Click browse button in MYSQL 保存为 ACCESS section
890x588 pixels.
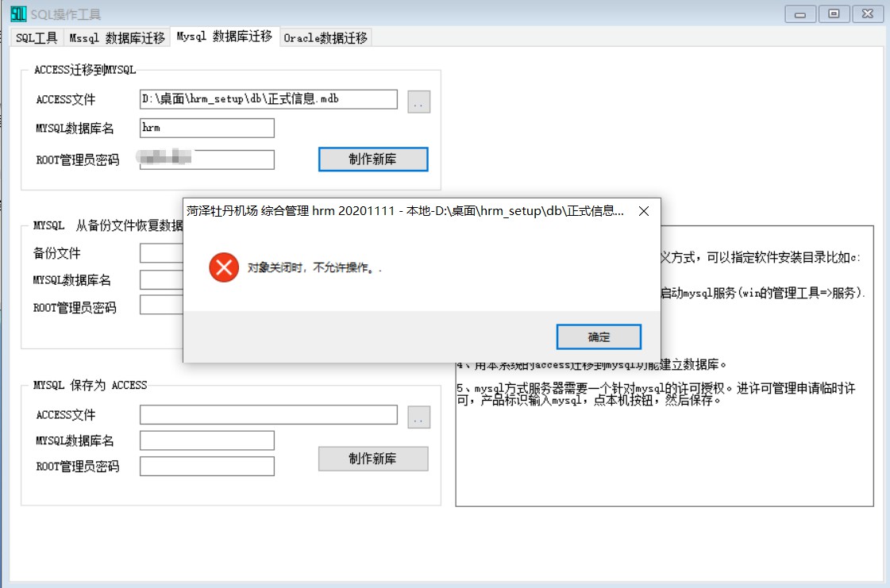pos(419,417)
